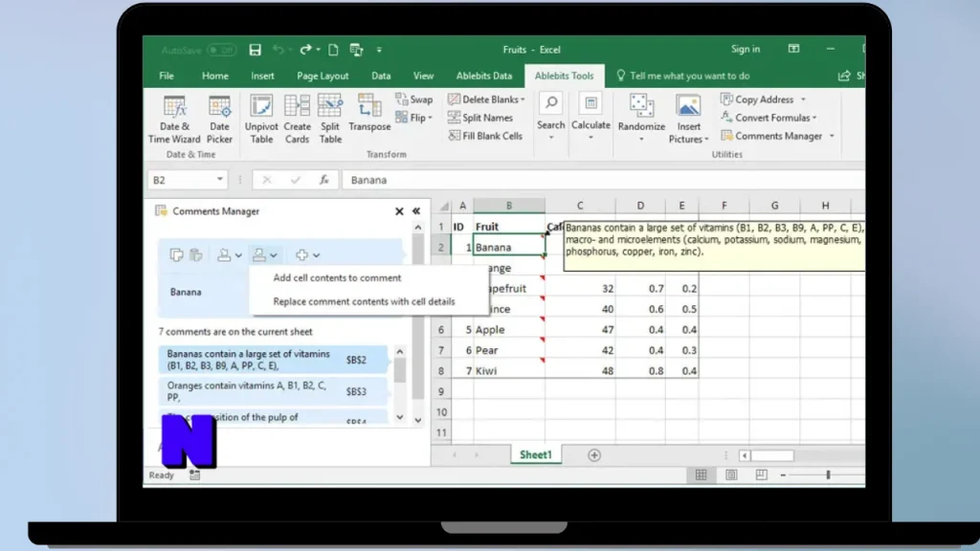
Task: Toggle the AutoSave switch
Action: 222,50
